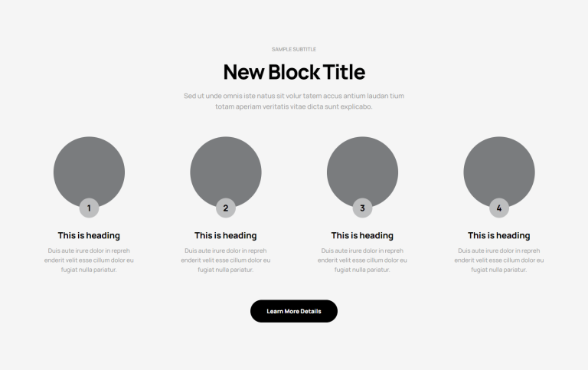Viewport: 588px width, 370px height.
Task: Click the Learn More Details button
Action: [x=294, y=311]
